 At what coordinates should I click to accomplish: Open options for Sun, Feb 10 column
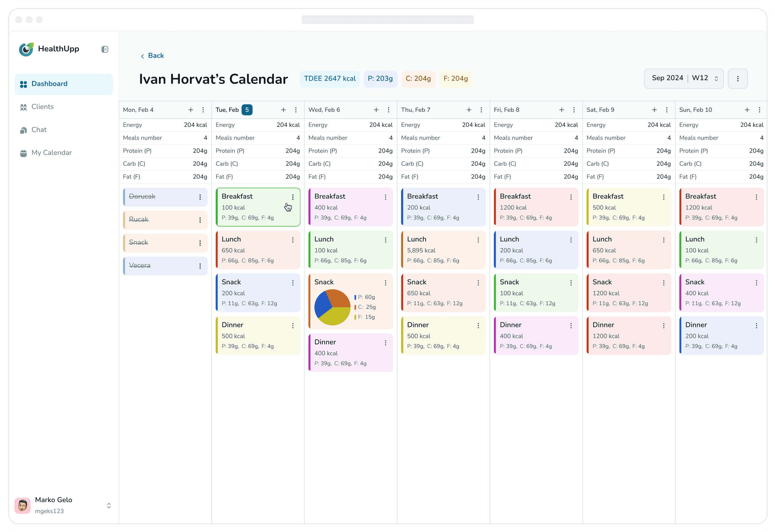[x=759, y=110]
